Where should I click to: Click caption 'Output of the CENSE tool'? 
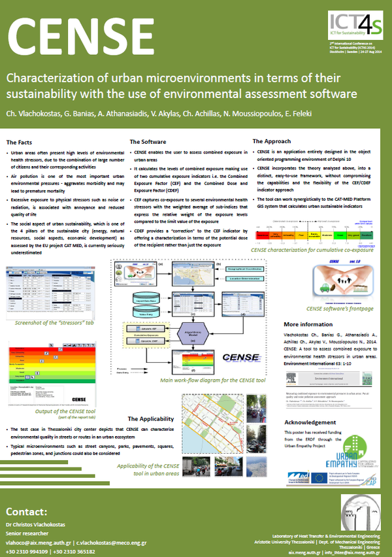[x=65, y=411]
